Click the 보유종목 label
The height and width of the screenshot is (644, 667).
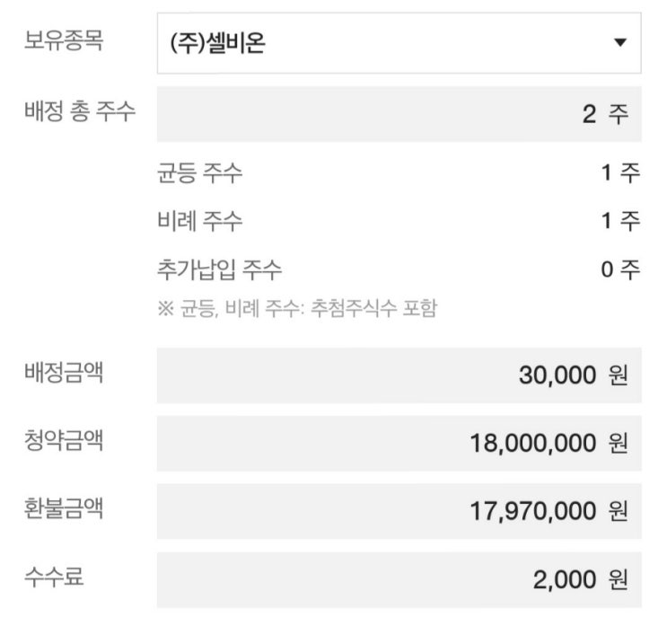tap(64, 40)
